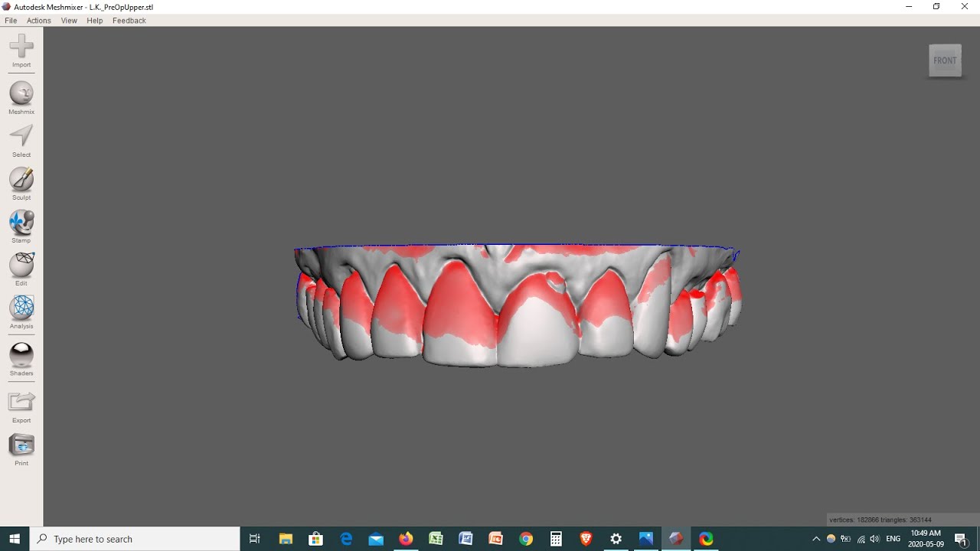Open Mail app from taskbar
The height and width of the screenshot is (551, 980).
376,539
